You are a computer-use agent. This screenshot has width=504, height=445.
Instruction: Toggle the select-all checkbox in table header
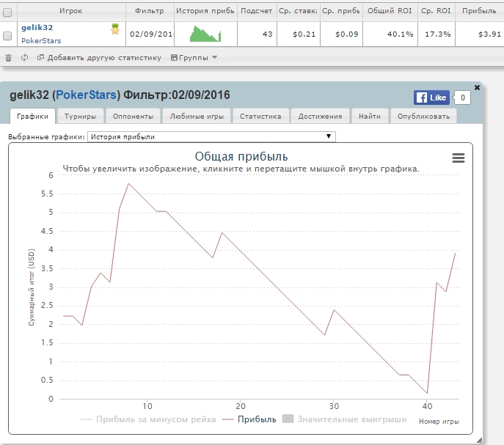[7, 12]
